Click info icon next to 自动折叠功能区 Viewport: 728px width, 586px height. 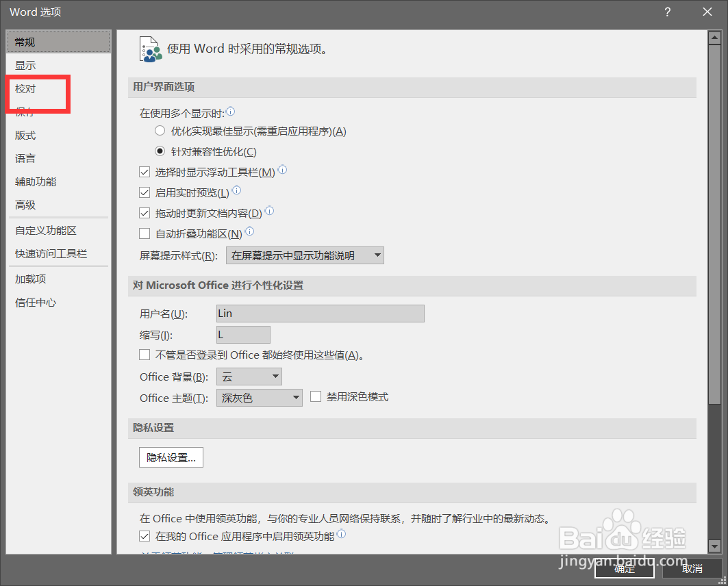click(249, 231)
